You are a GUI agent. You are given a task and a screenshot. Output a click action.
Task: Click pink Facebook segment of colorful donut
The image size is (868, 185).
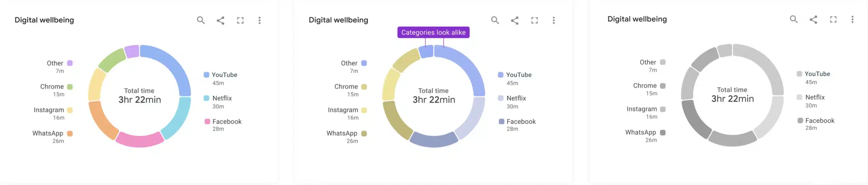click(139, 140)
